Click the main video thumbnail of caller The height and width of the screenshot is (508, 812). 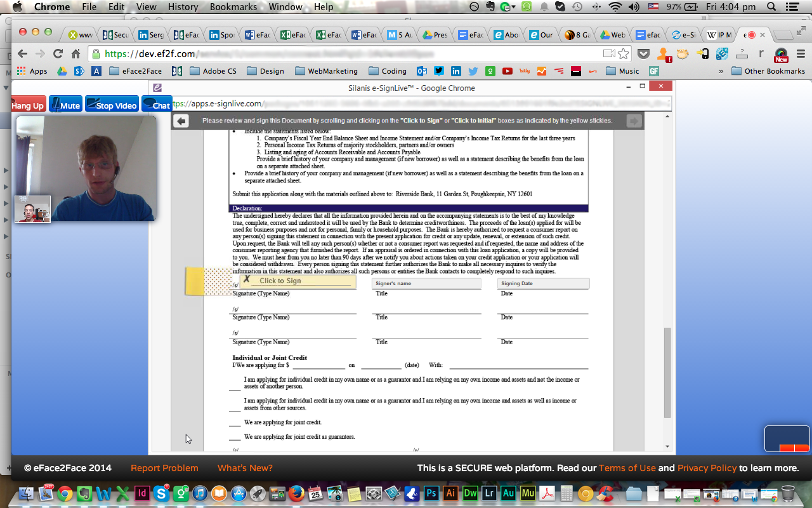pos(86,168)
